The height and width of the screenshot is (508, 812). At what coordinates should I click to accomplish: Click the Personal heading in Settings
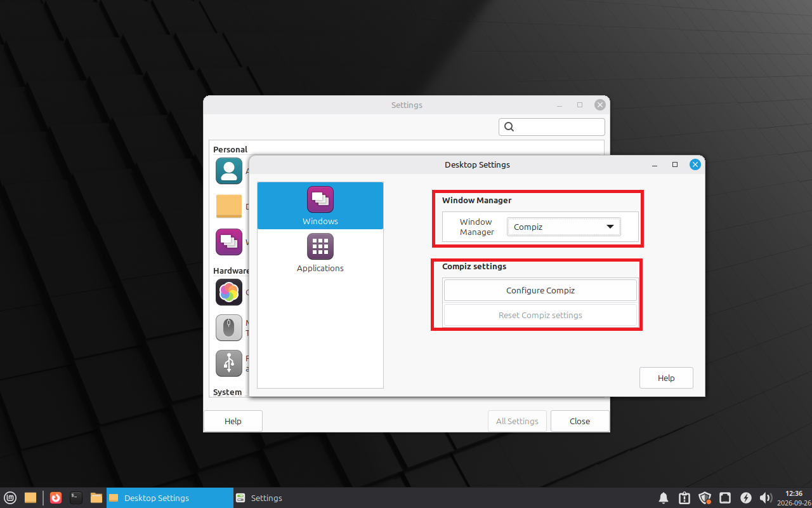click(230, 150)
